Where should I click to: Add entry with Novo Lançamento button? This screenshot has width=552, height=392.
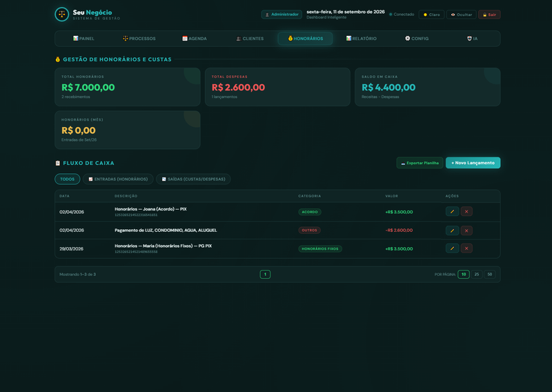tap(473, 163)
